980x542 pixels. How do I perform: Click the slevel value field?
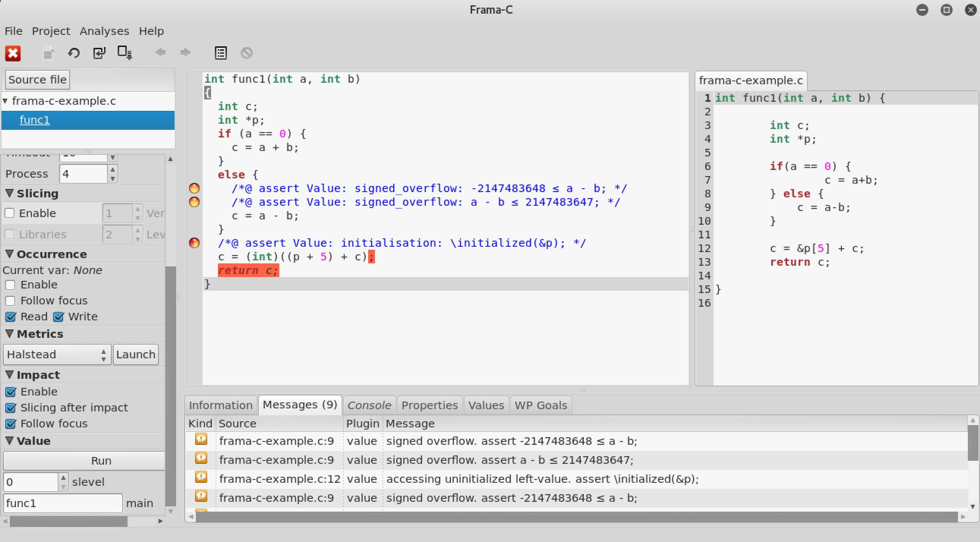coord(31,482)
